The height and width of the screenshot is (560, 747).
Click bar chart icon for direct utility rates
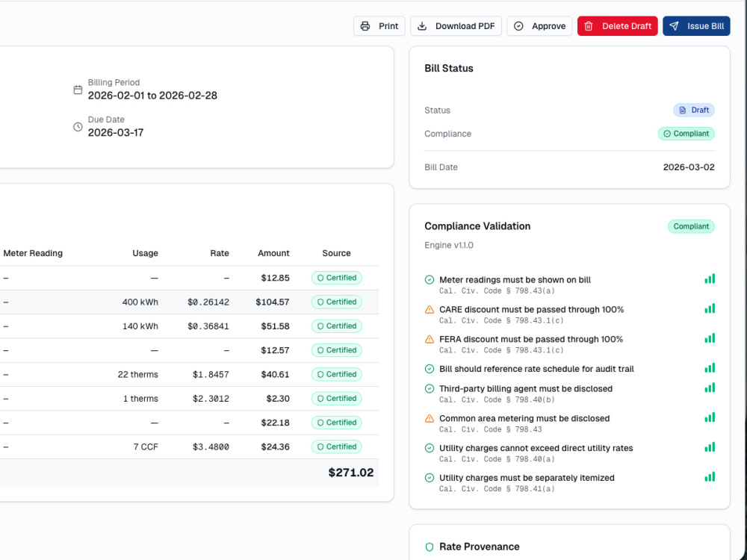(x=710, y=447)
